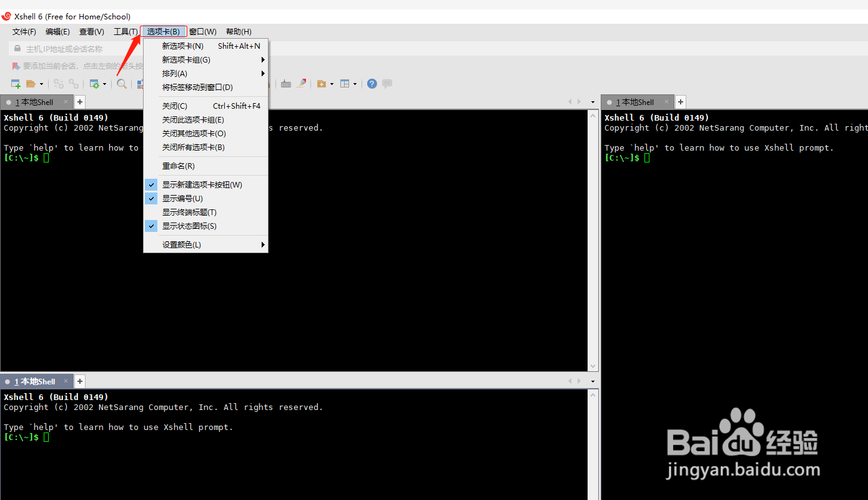Add a new tab in right pane

[x=681, y=102]
